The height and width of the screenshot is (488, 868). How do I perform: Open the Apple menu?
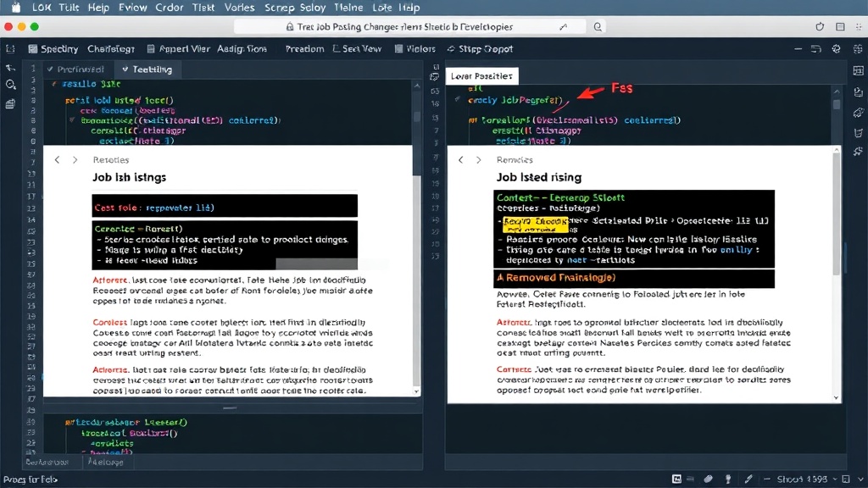tap(16, 8)
